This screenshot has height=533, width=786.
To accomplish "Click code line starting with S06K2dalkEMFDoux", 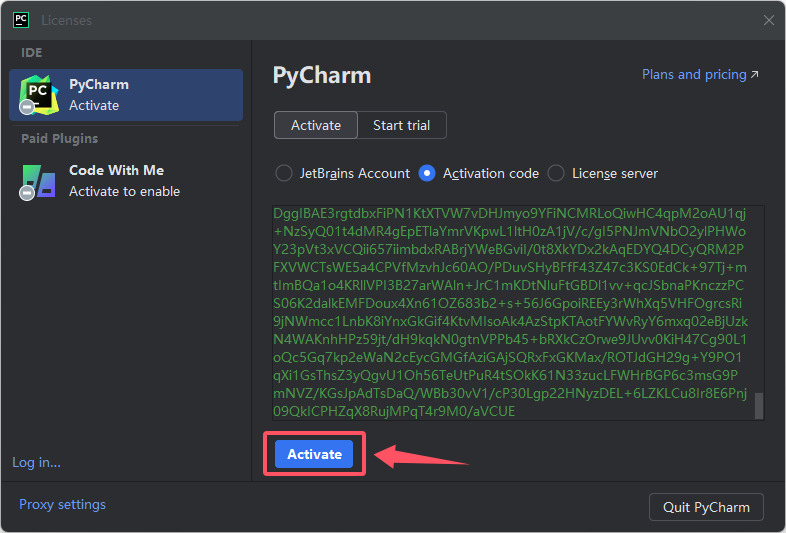I will [x=507, y=303].
